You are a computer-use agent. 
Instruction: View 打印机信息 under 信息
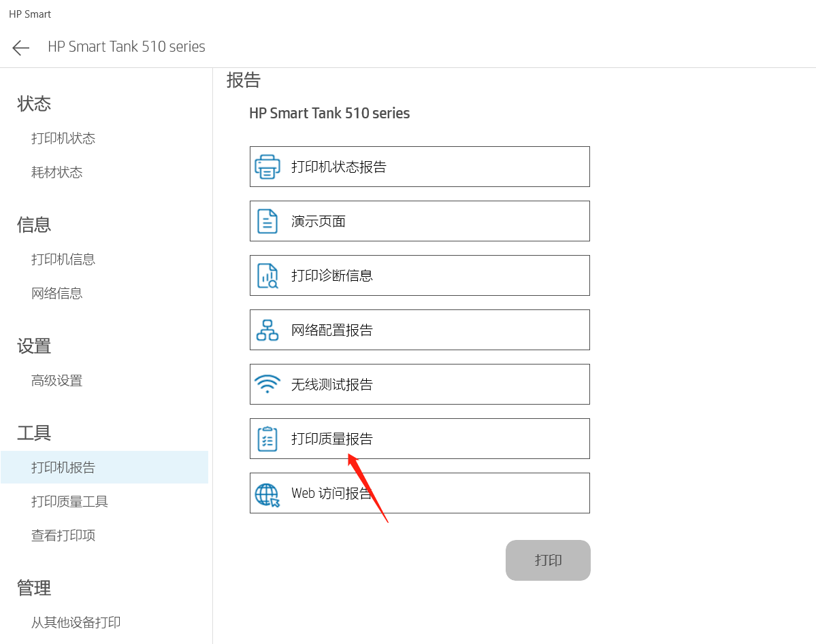coord(64,259)
